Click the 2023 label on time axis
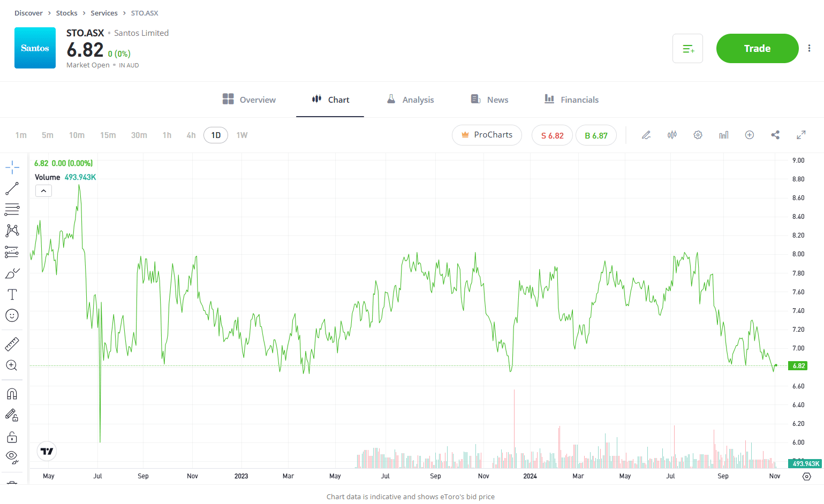The height and width of the screenshot is (504, 824). [241, 476]
